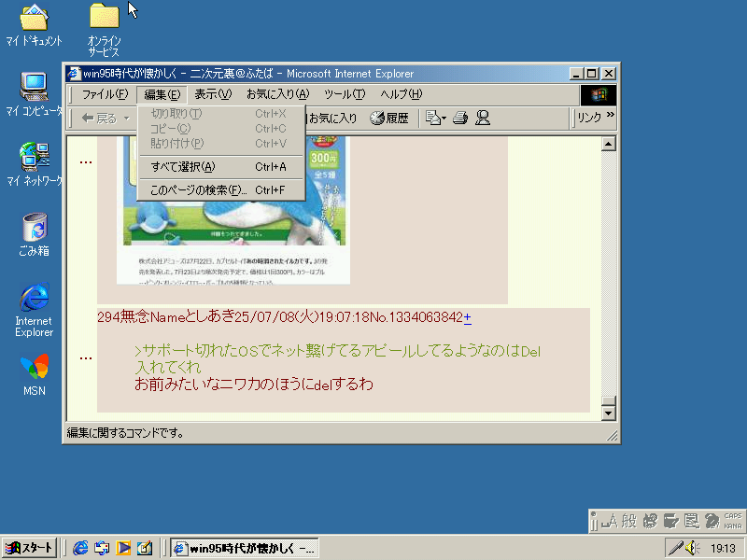Viewport: 747px width, 560px height.
Task: Select the Internet Explorer desktop icon
Action: coord(34,310)
